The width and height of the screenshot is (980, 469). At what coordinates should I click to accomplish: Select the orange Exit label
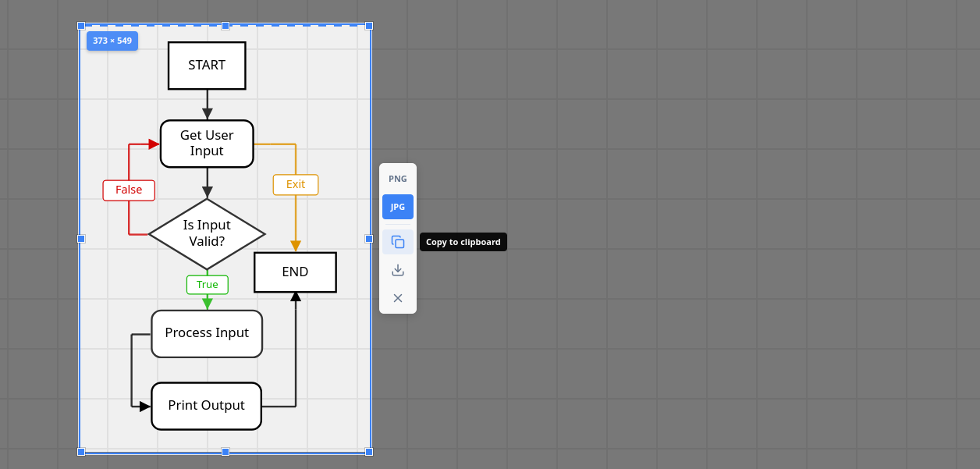[296, 184]
